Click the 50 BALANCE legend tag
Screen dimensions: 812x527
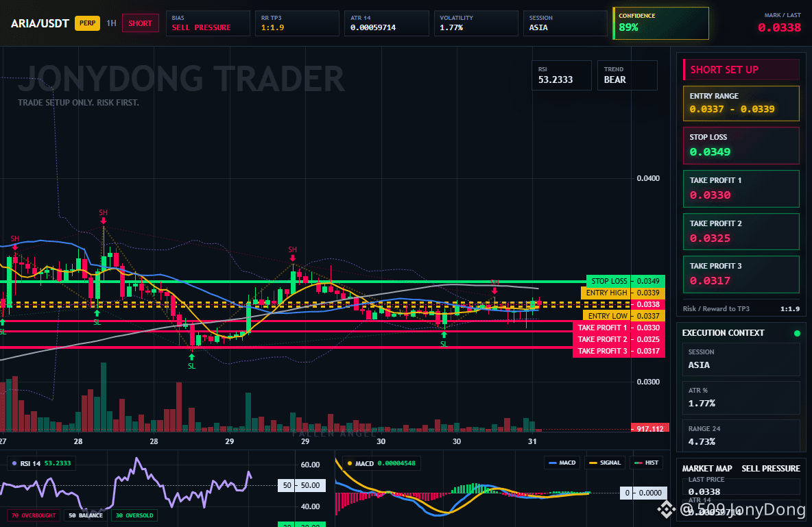point(86,515)
